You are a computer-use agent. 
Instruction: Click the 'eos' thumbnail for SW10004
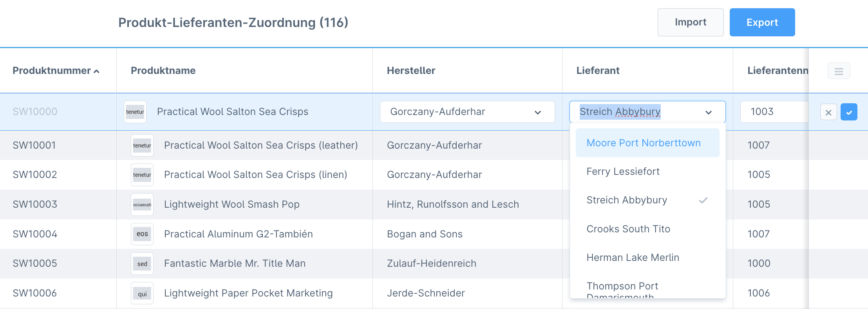[x=142, y=234]
